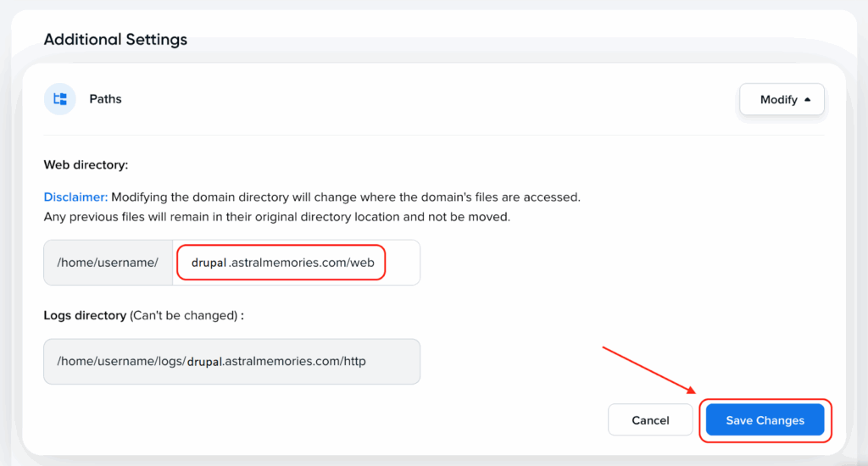
Task: Click the Web directory label
Action: [x=86, y=164]
